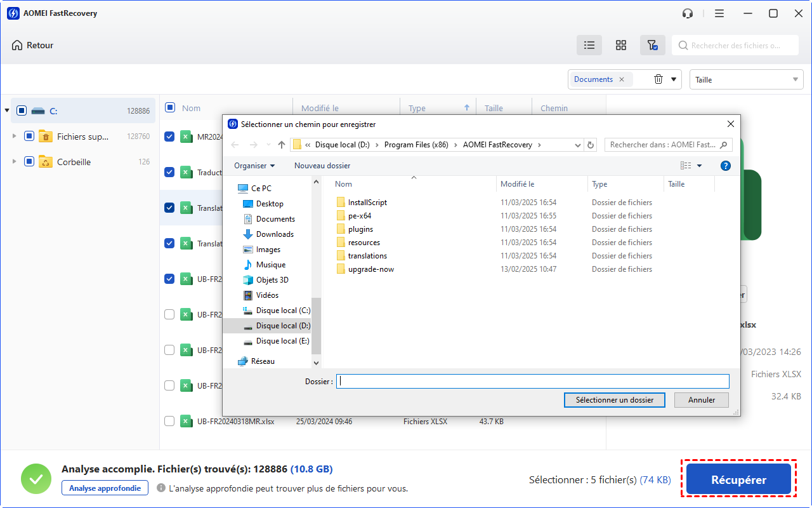Remove the Documents filter tag
Viewport: 812px width, 508px height.
click(622, 79)
